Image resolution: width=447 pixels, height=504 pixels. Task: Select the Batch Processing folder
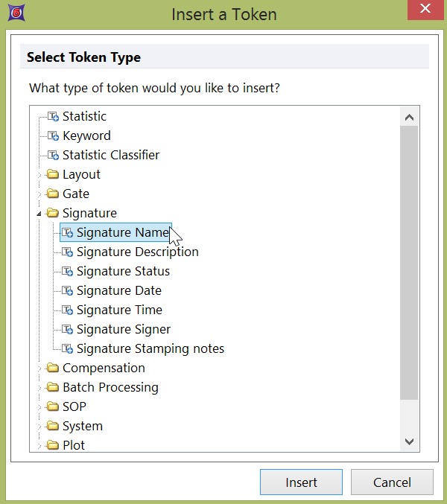click(x=110, y=387)
